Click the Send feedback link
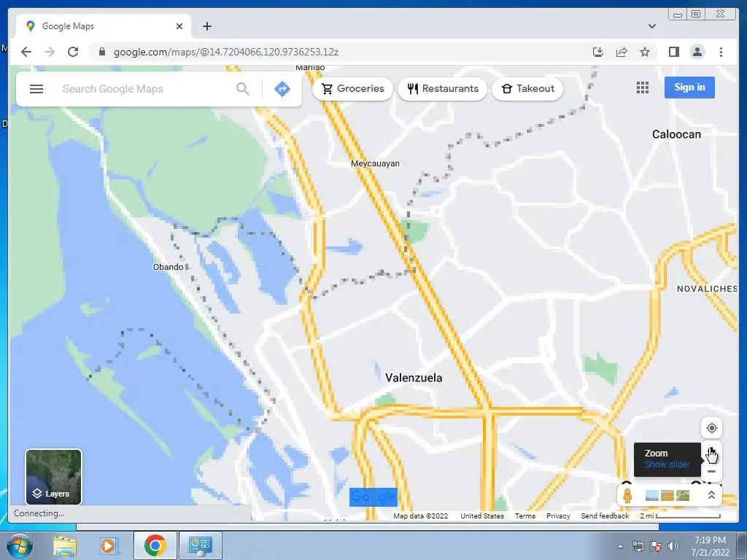This screenshot has height=560, width=747. pyautogui.click(x=605, y=516)
